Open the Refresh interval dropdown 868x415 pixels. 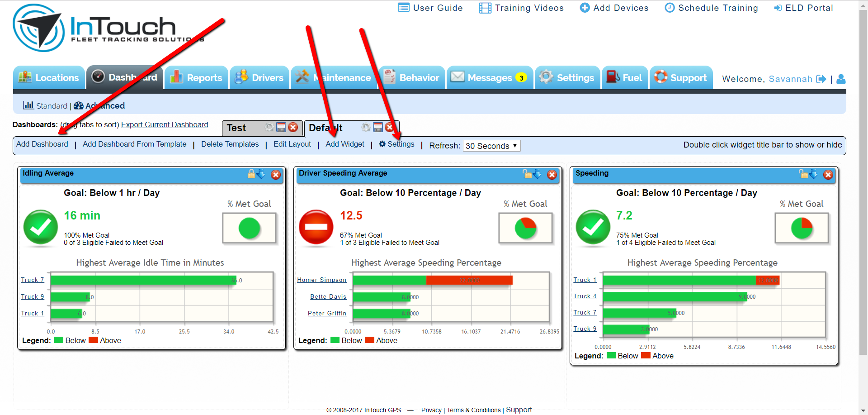491,146
